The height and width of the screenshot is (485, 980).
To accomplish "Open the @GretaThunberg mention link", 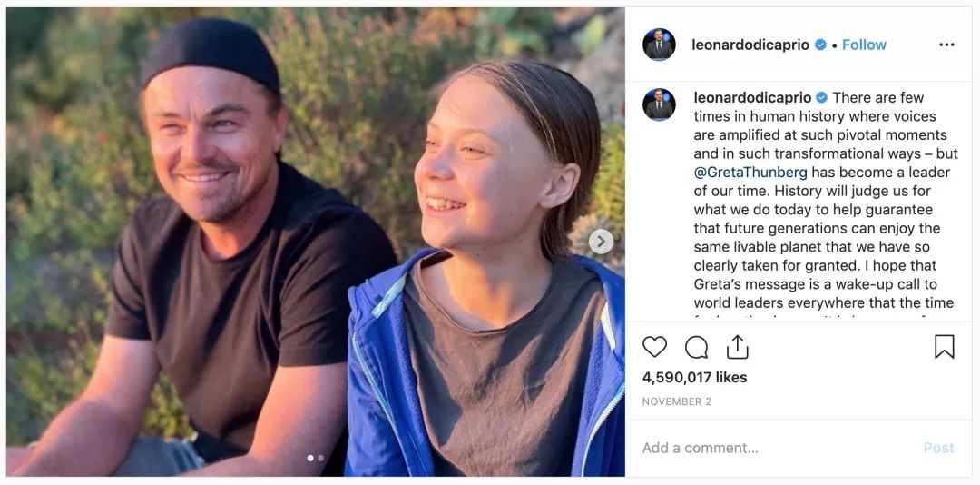I will [750, 173].
